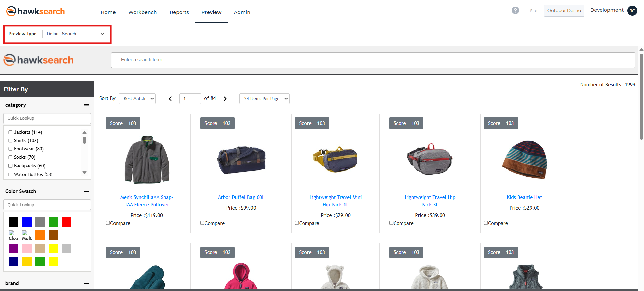Click the Color Swatch Quick Lookup field

pos(47,205)
